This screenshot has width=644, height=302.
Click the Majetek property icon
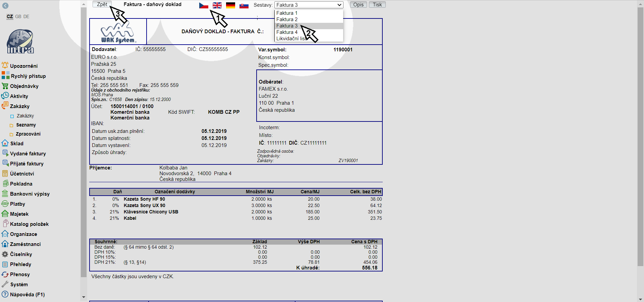(x=5, y=213)
